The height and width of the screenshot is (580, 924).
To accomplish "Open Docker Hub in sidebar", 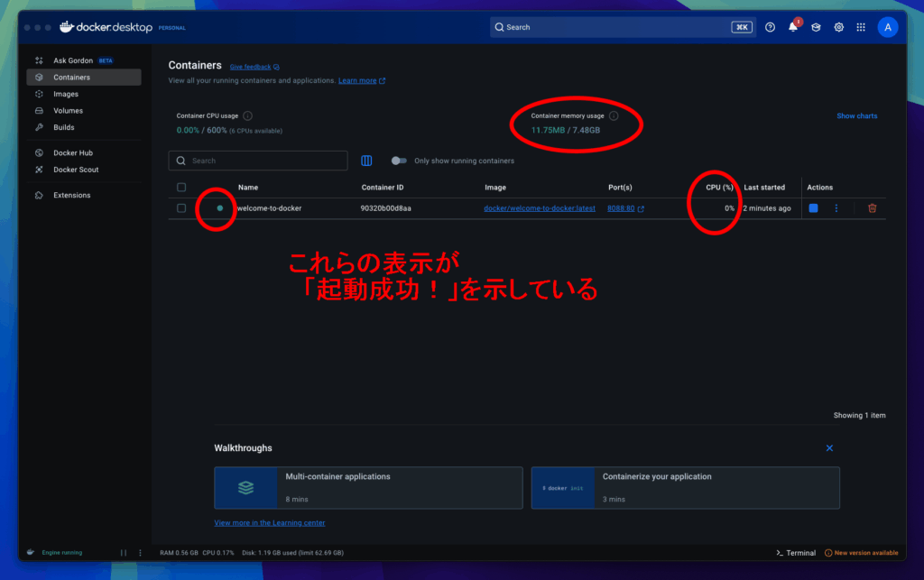I will click(84, 153).
